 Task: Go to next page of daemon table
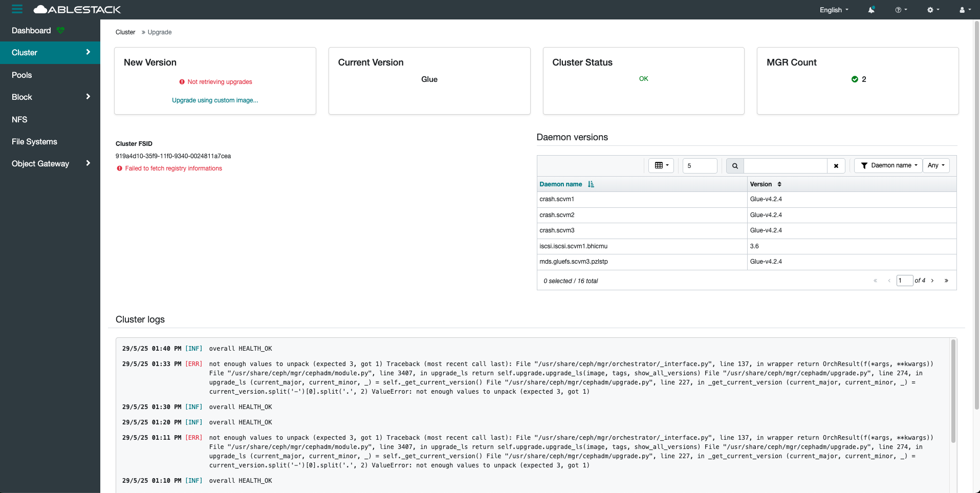pos(932,281)
